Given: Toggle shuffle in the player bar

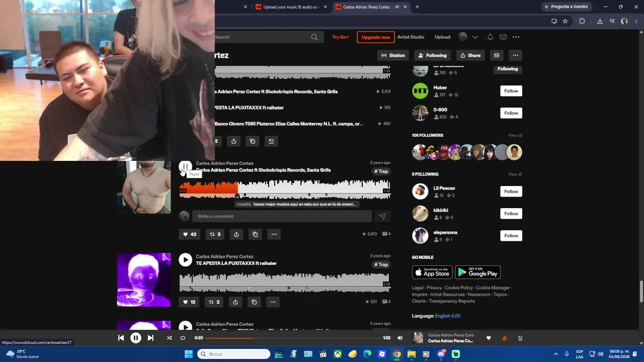Looking at the screenshot, I should tap(169, 338).
